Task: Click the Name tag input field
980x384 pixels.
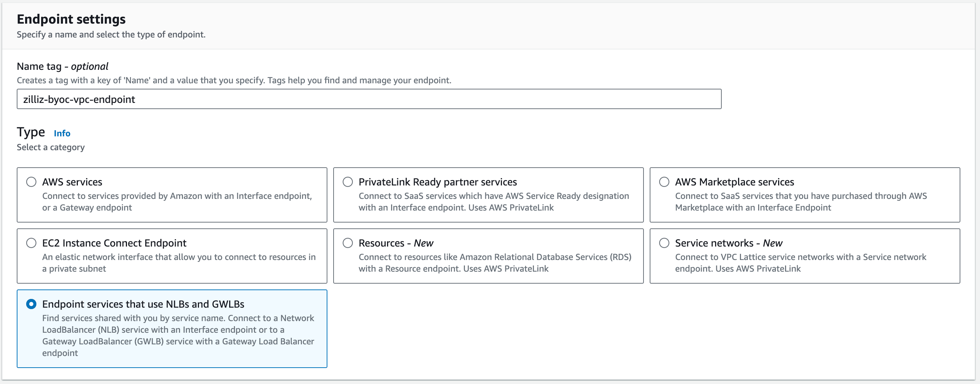Action: tap(368, 99)
